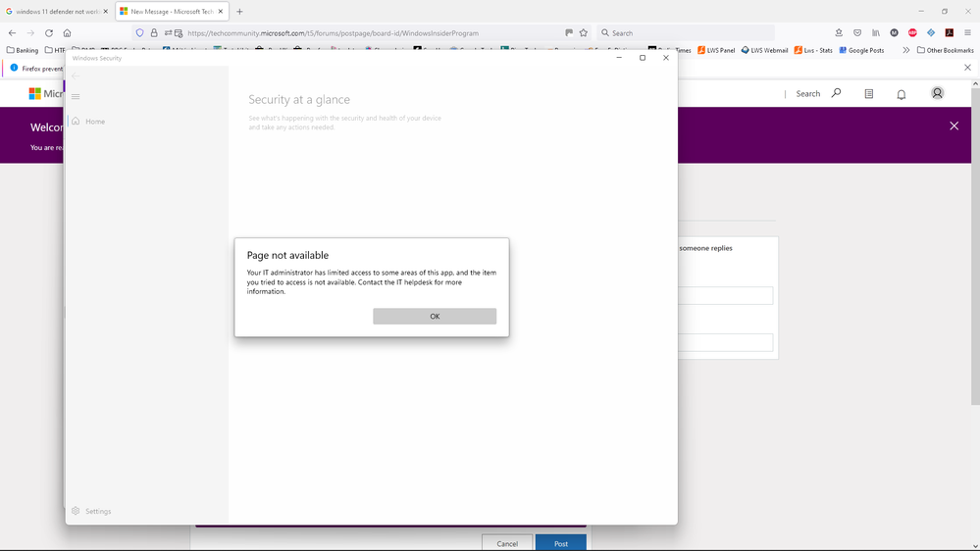Screen dimensions: 980x551
Task: Dismiss the Firefox prevented notification bar
Action: click(967, 68)
